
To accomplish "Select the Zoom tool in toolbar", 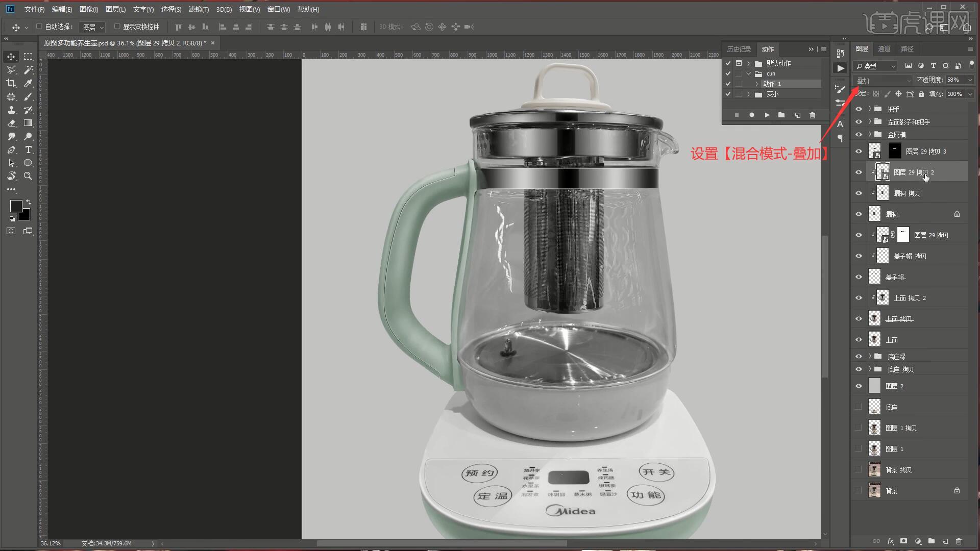I will coord(29,176).
